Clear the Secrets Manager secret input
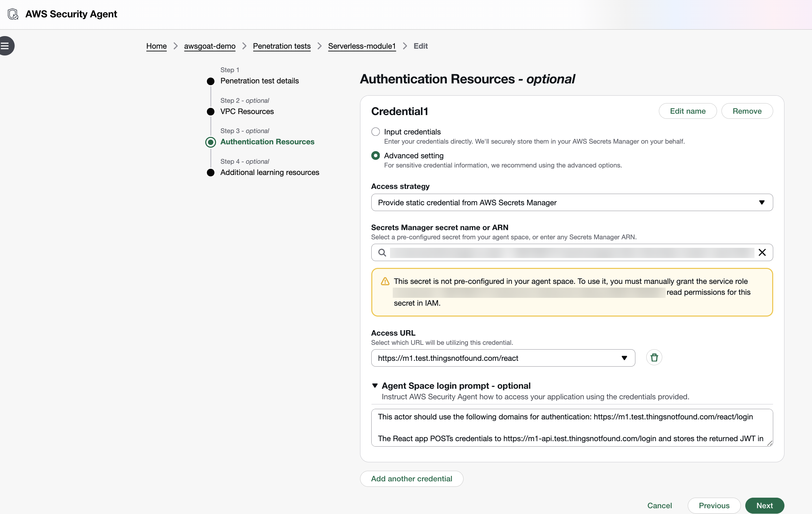Viewport: 812px width, 514px height. coord(762,253)
